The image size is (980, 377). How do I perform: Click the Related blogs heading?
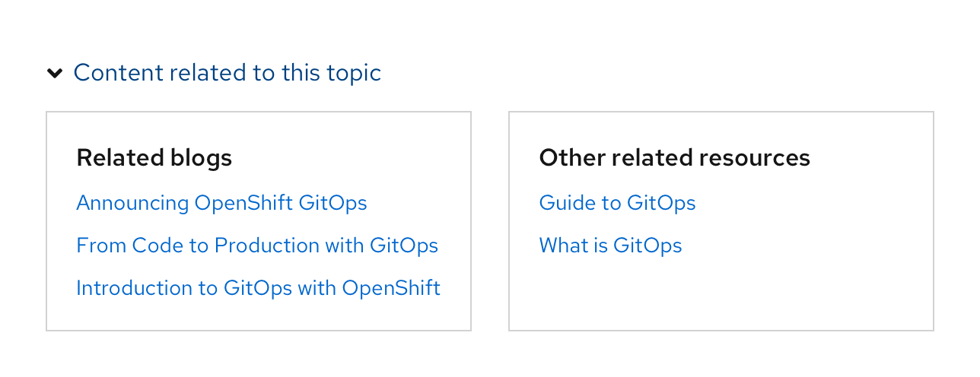[x=154, y=158]
